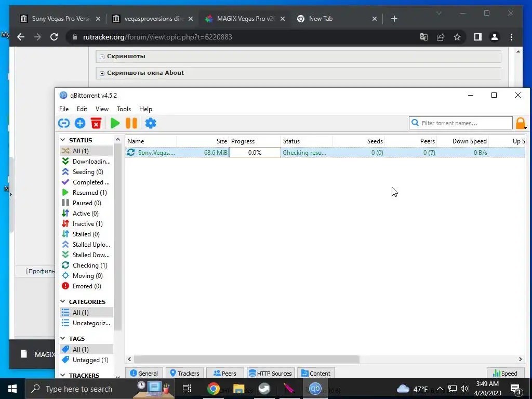Click the orange lock icon in qBittorrent

521,123
